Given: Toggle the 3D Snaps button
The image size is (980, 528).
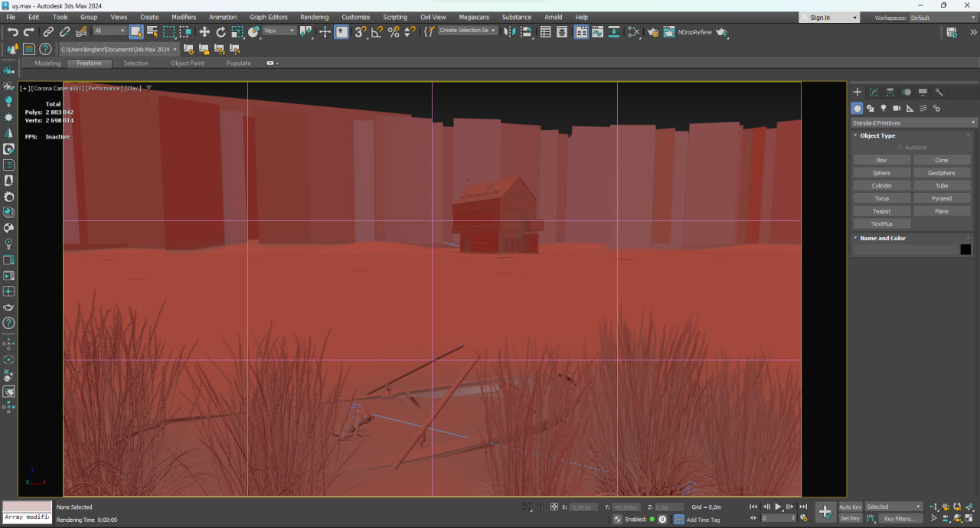Looking at the screenshot, I should pyautogui.click(x=360, y=31).
